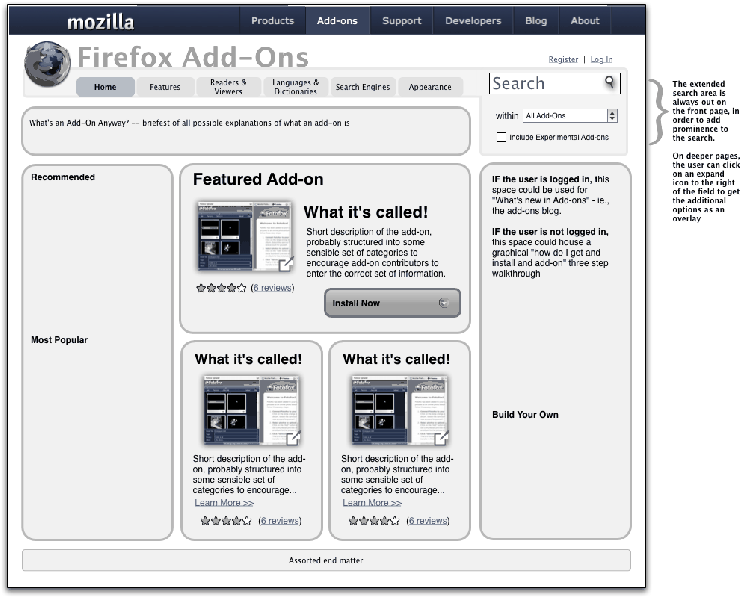Open the 'within' All Add-Ons dropdown
746x599 pixels.
[570, 116]
